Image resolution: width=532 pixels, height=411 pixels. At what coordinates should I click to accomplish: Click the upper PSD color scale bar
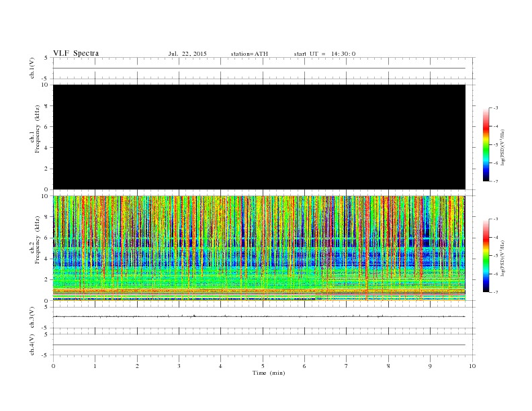[x=486, y=145]
